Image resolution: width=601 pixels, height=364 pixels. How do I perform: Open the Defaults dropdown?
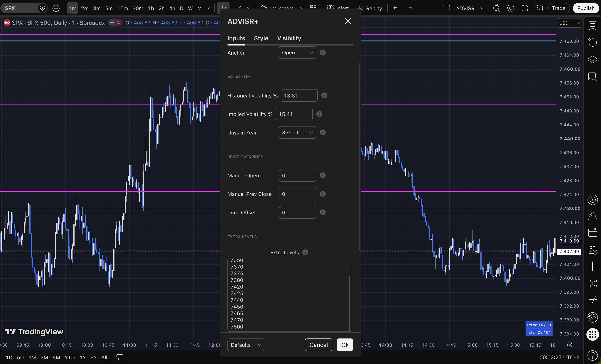pyautogui.click(x=246, y=345)
